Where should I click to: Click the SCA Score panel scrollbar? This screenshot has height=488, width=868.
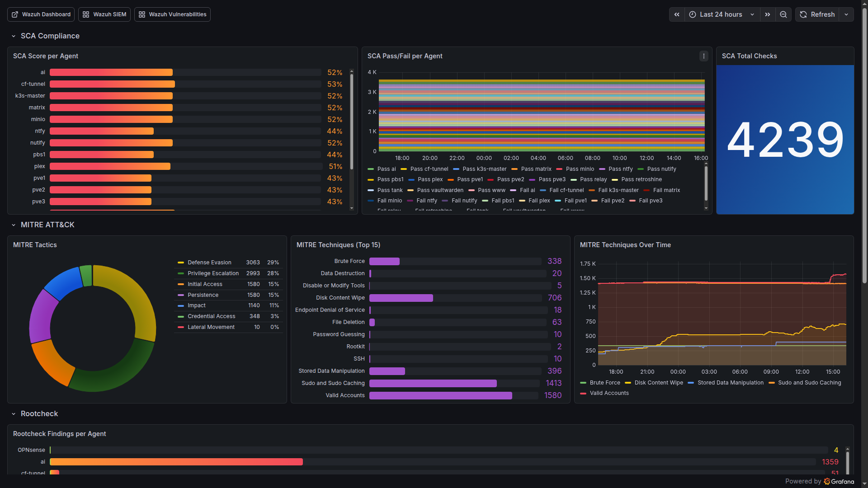click(352, 122)
